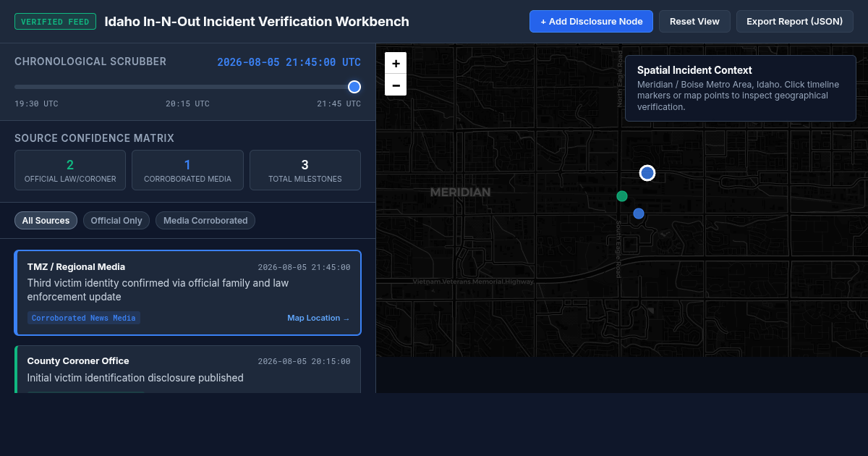Click the Corroborated News Media tag
Viewport: 868px width, 456px height.
pos(84,318)
